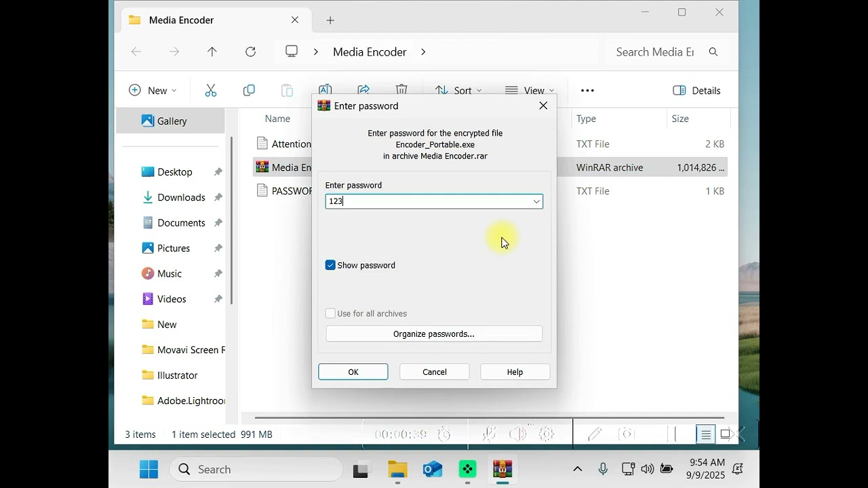Click the Delete trash icon in toolbar

coord(401,89)
